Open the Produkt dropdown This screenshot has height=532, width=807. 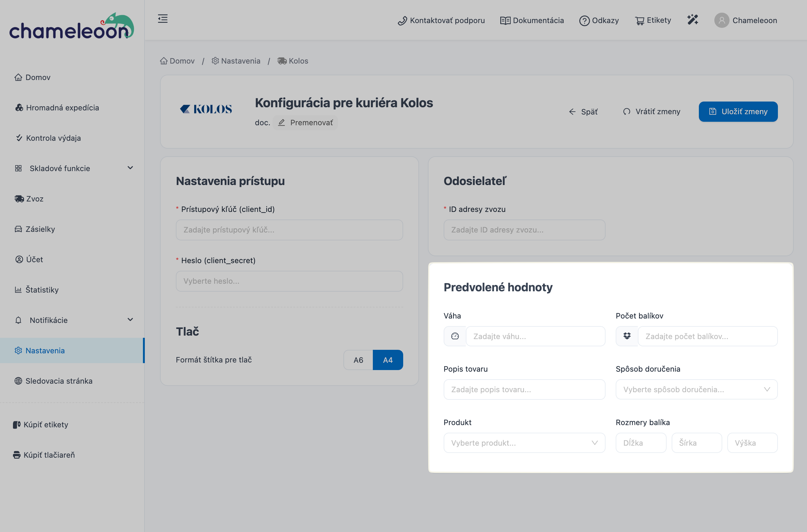click(x=524, y=442)
